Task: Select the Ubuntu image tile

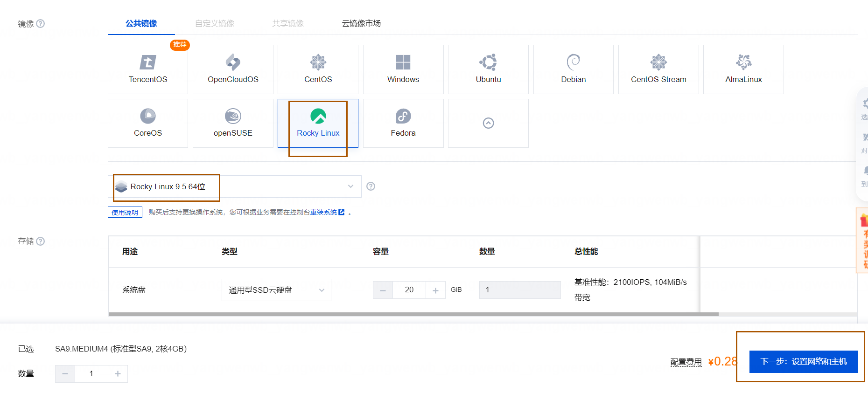Action: (488, 69)
